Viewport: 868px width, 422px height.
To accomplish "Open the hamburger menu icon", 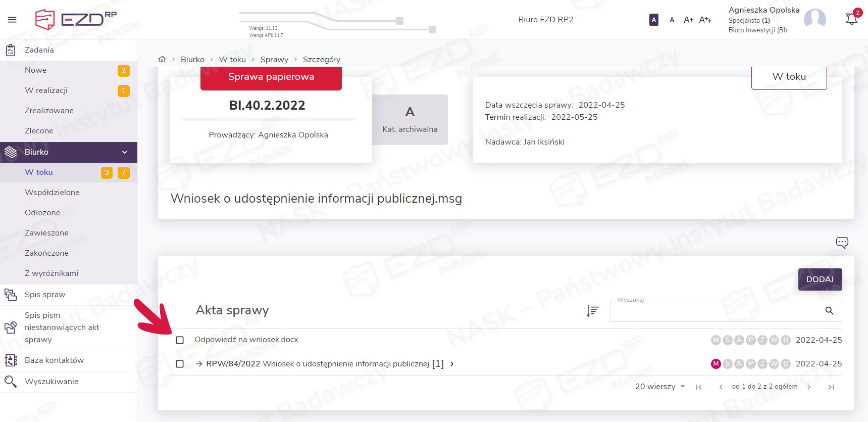I will tap(12, 20).
